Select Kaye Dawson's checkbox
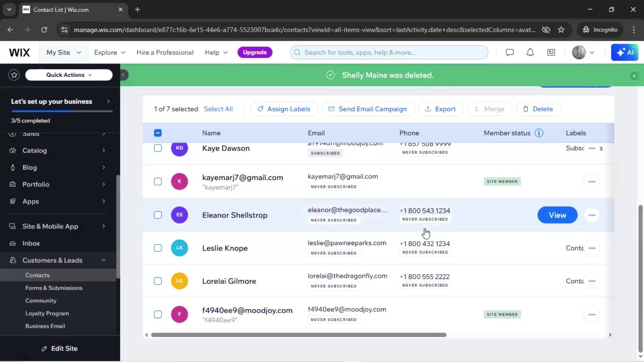The height and width of the screenshot is (362, 644). click(x=158, y=148)
